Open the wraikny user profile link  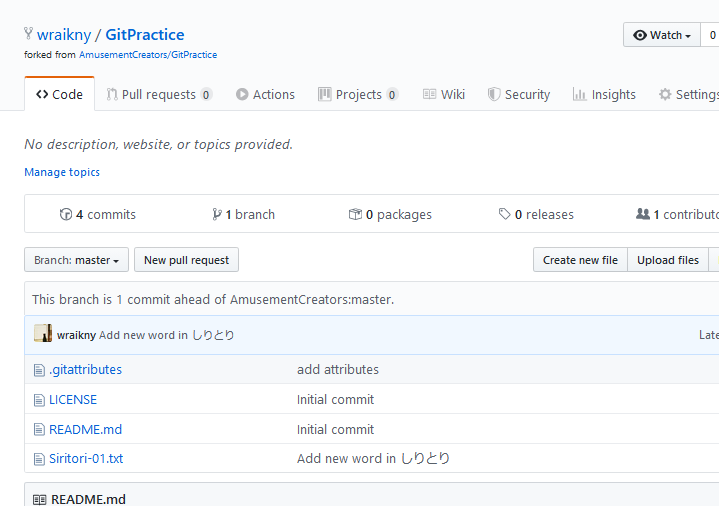point(64,35)
